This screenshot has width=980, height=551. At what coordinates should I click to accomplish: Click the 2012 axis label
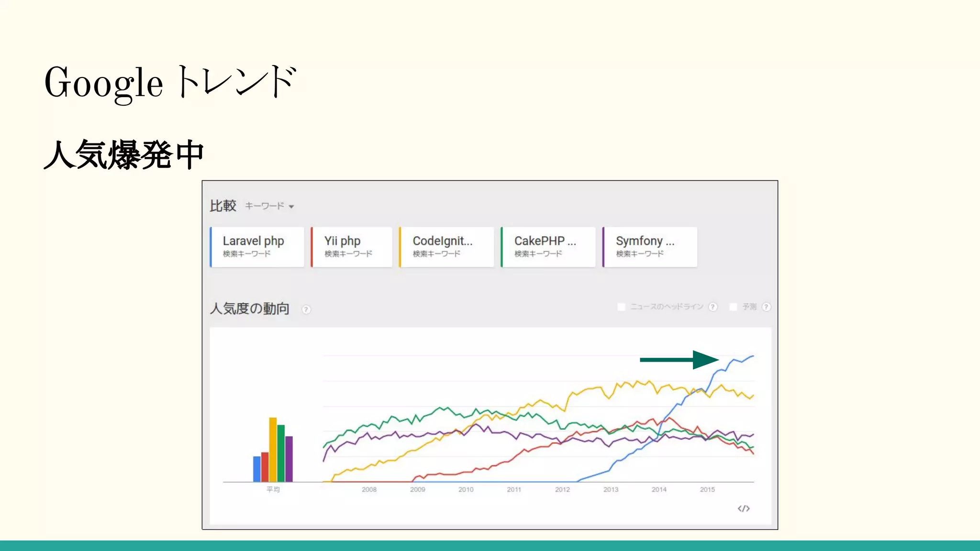coord(562,489)
